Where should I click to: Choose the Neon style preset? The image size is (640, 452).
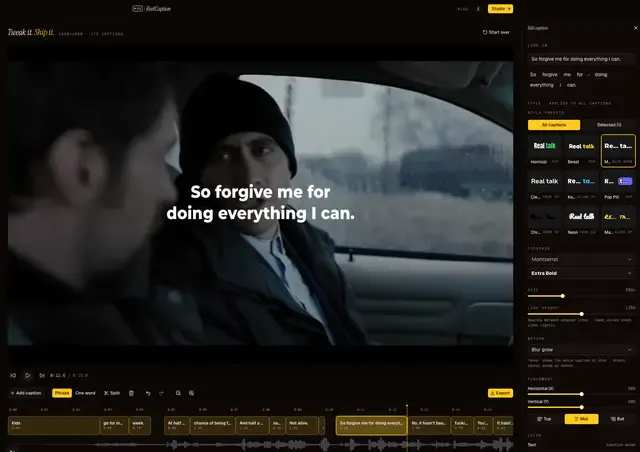581,221
